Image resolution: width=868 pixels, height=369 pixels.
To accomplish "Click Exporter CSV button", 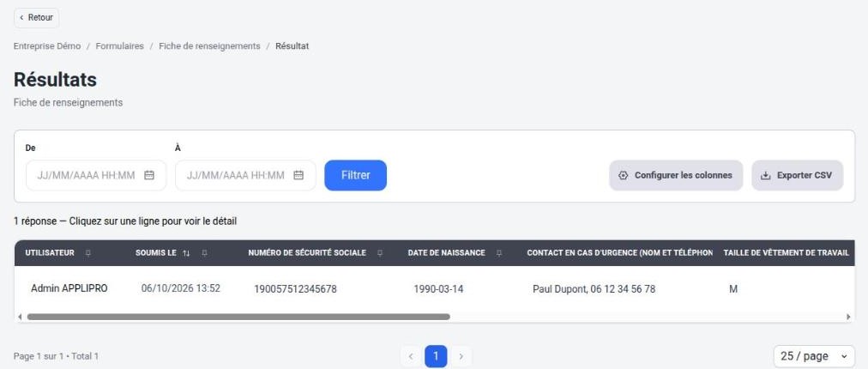I will click(797, 175).
